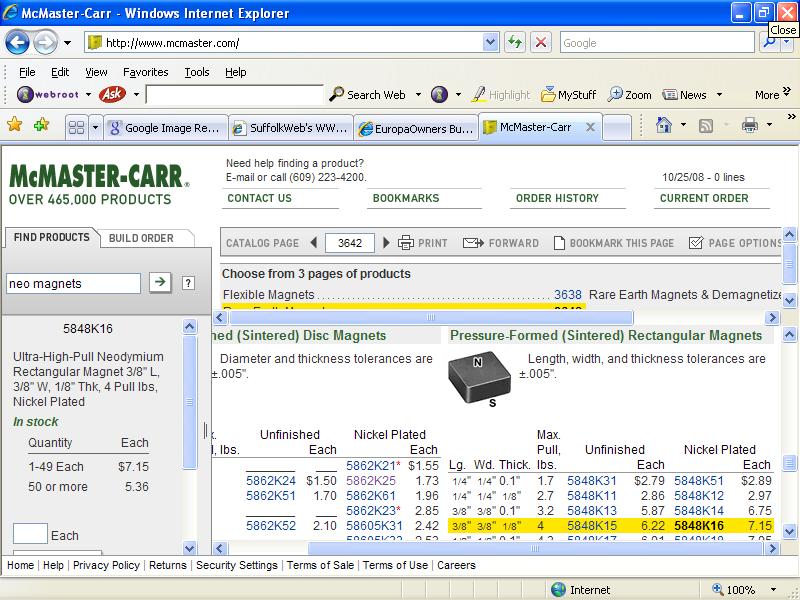Screen dimensions: 800x600
Task: Click the Favorites star icon
Action: point(15,126)
